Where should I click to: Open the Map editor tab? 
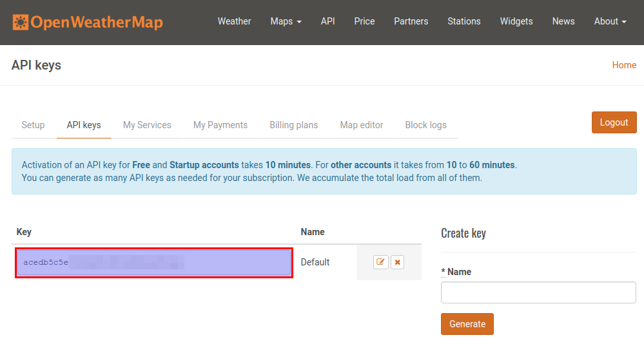(x=362, y=125)
